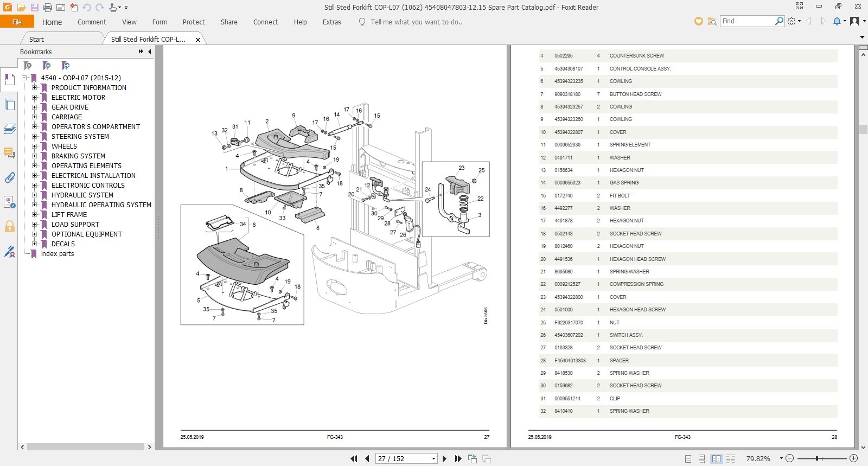Open the View ribbon tab
This screenshot has height=466, width=868.
tap(129, 22)
